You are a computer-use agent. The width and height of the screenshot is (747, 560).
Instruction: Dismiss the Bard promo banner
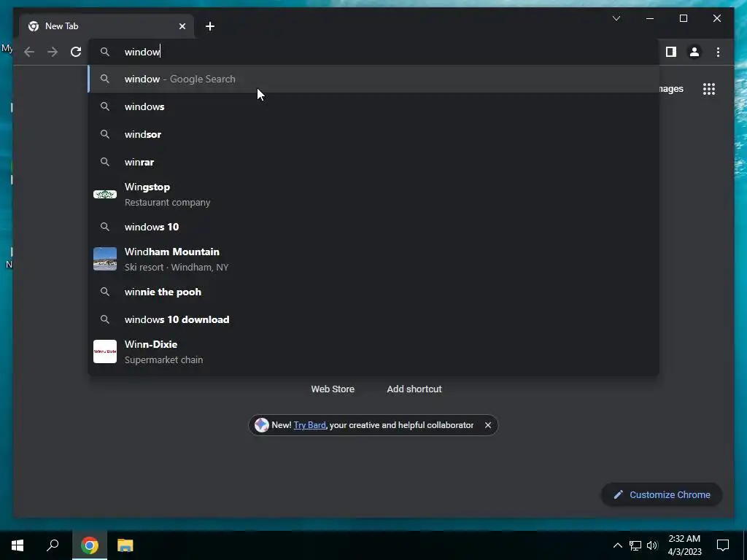coord(488,425)
